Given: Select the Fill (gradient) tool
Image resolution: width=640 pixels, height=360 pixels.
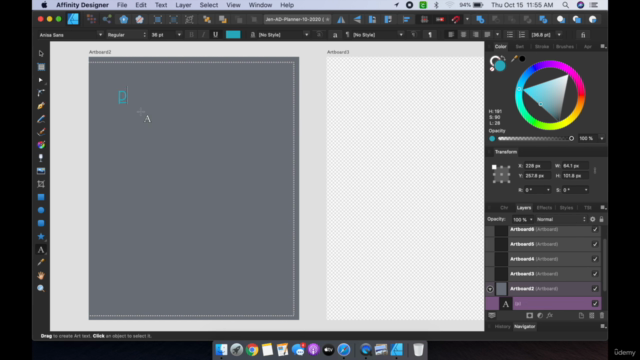Looking at the screenshot, I should (x=41, y=145).
